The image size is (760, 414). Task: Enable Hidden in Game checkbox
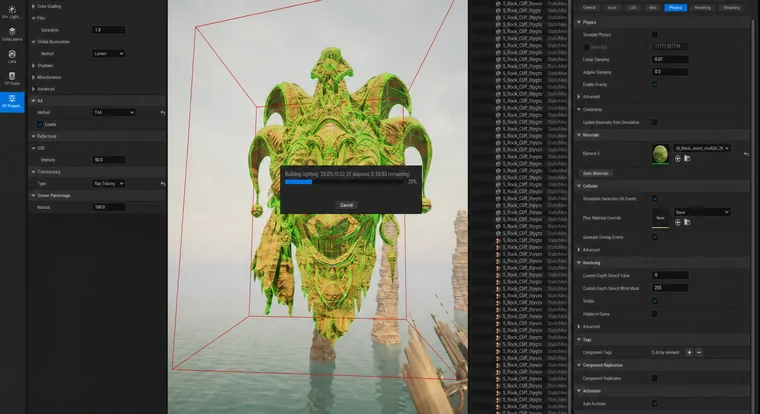coord(655,314)
